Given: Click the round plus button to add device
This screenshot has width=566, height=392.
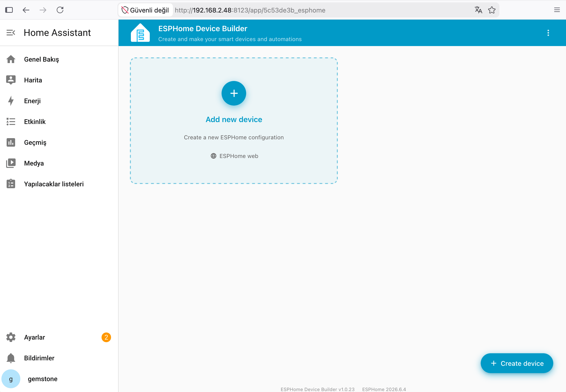Looking at the screenshot, I should click(234, 93).
